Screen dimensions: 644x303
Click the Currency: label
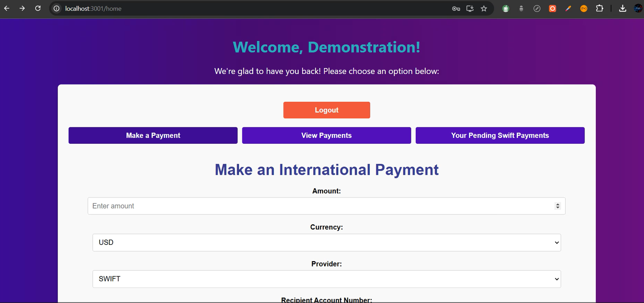tap(326, 227)
